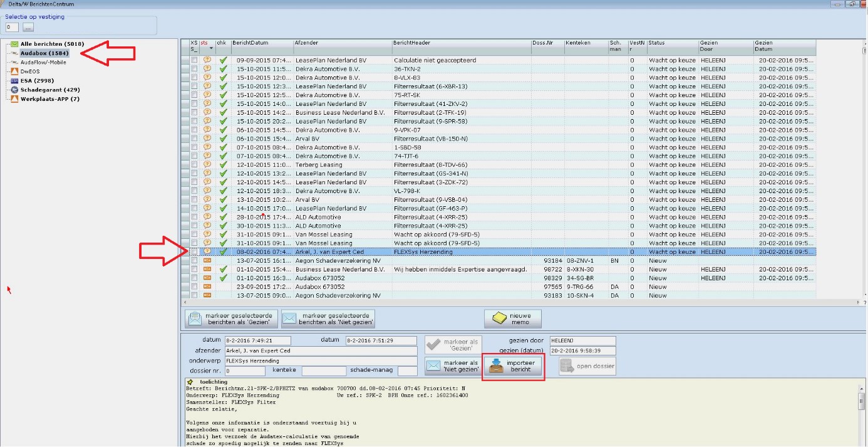Screen dimensions: 868x447
Task: Open vestiging lookup with the ... button
Action: (x=28, y=28)
